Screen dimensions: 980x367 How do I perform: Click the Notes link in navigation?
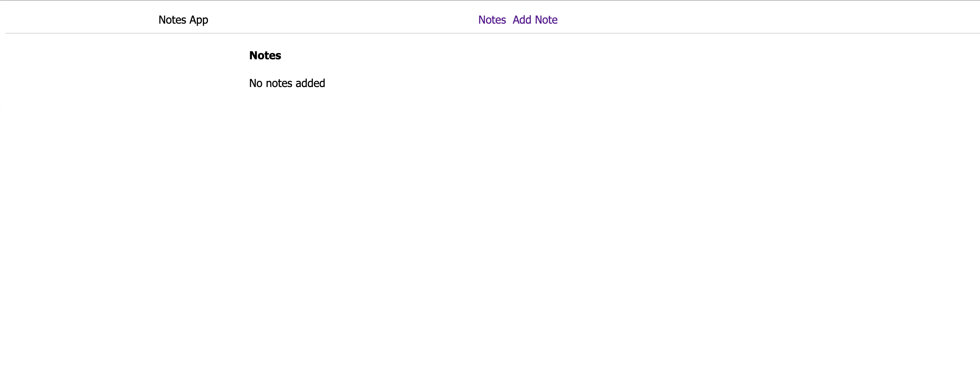point(492,20)
